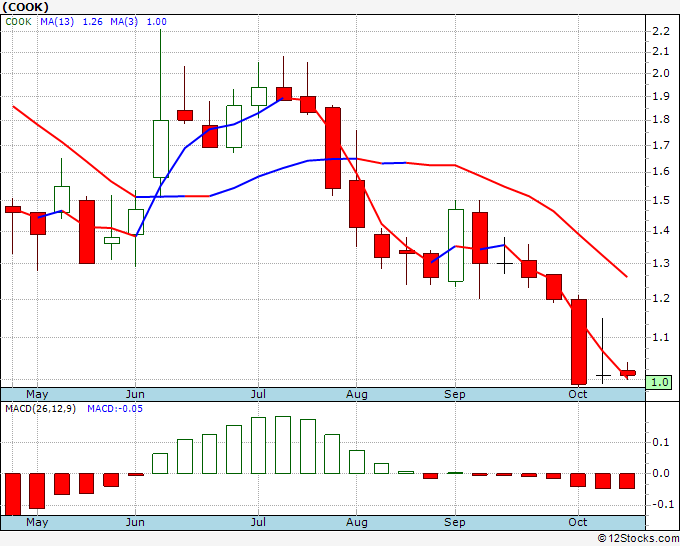The width and height of the screenshot is (680, 546).
Task: Click the 1.9 price axis label
Action: (661, 96)
